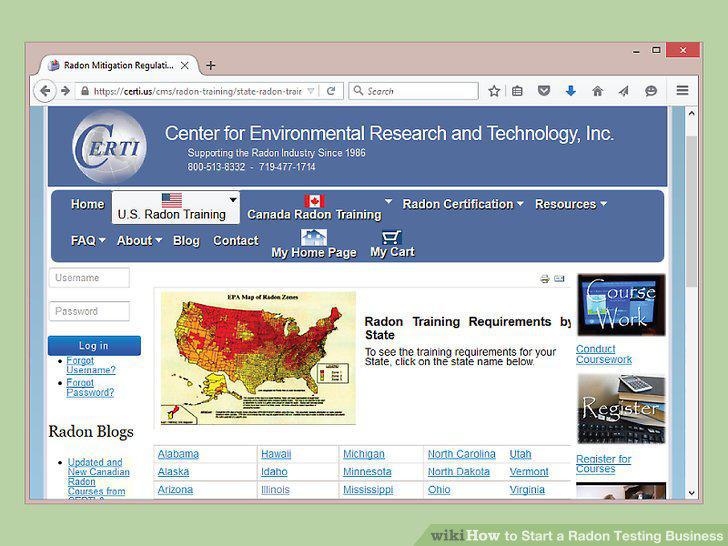Click the Idaho state link
The height and width of the screenshot is (546, 728).
coord(274,472)
